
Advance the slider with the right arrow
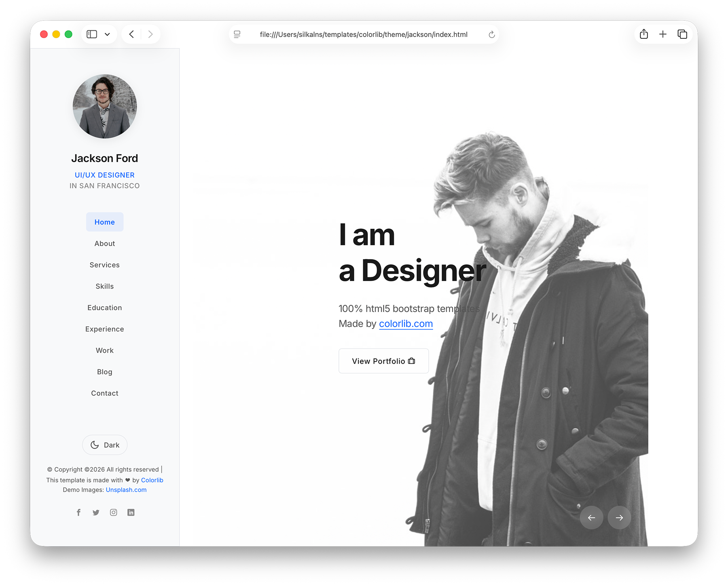tap(619, 517)
